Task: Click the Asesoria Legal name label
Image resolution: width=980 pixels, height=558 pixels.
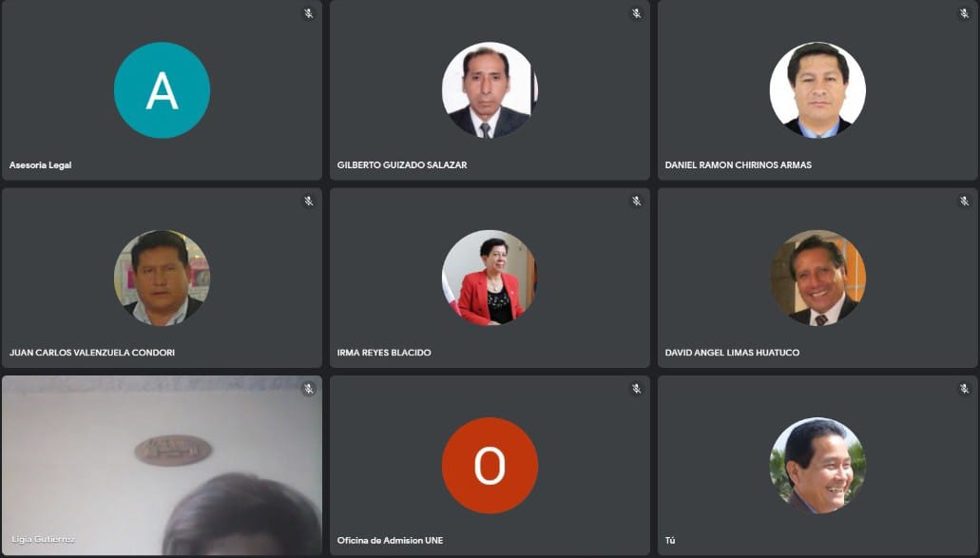Action: click(x=41, y=165)
